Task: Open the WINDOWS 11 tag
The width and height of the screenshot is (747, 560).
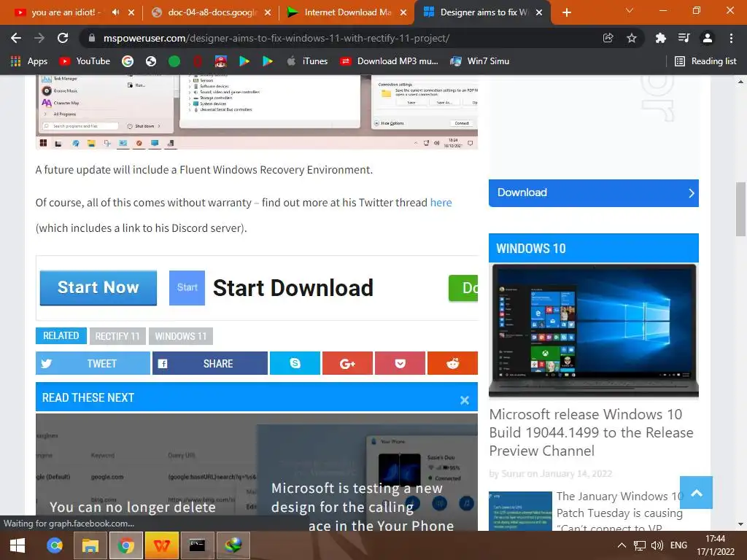Action: (x=181, y=336)
